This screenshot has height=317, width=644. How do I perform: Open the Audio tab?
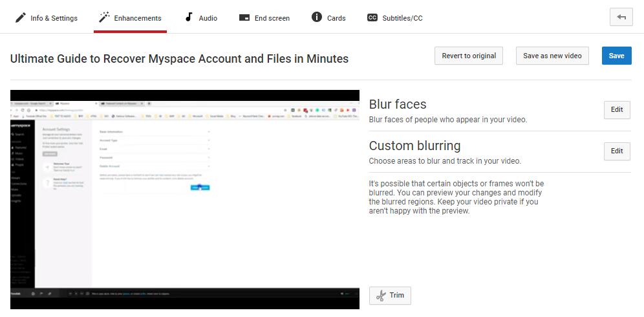pyautogui.click(x=201, y=18)
